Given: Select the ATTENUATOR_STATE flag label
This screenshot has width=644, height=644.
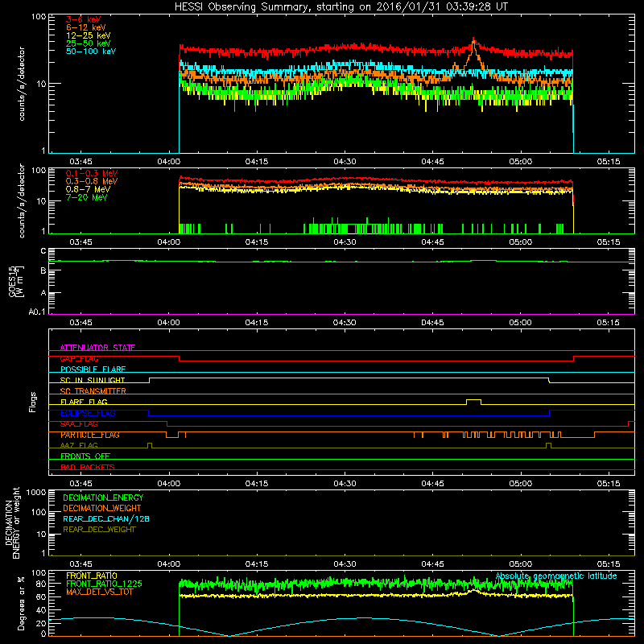Looking at the screenshot, I should (97, 348).
